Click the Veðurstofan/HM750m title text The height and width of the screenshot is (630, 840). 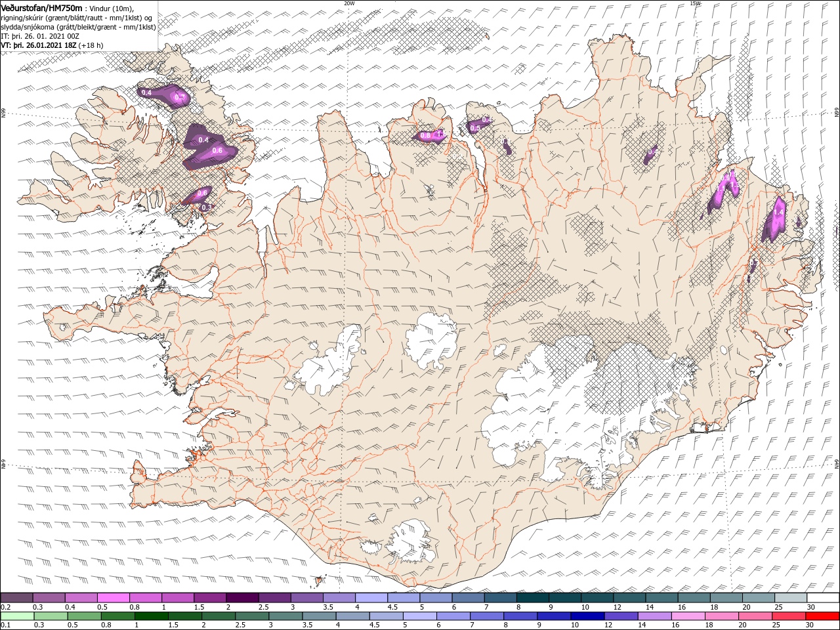[41, 7]
